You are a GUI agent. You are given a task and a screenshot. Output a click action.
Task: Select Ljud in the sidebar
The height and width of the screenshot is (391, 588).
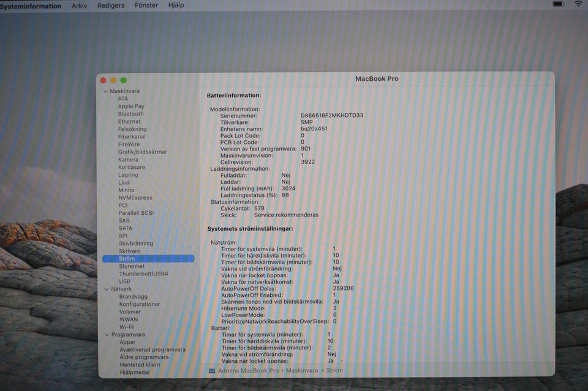[x=124, y=182]
